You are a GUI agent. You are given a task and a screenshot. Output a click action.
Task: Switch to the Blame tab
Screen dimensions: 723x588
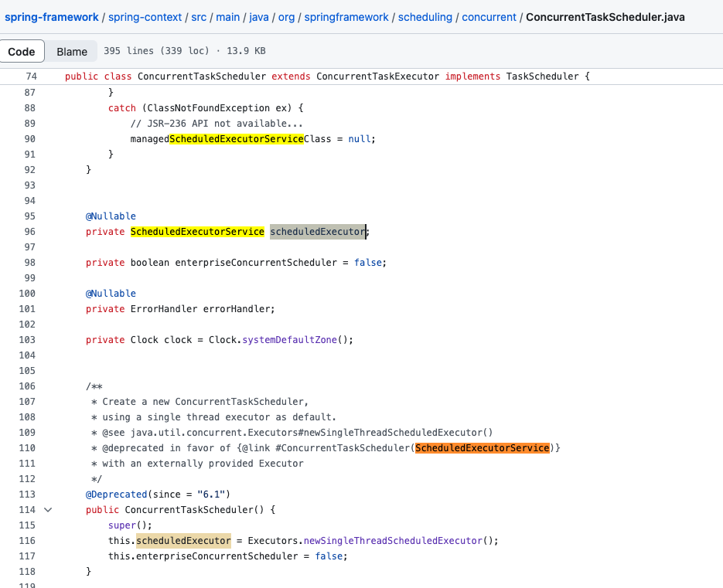click(x=71, y=51)
